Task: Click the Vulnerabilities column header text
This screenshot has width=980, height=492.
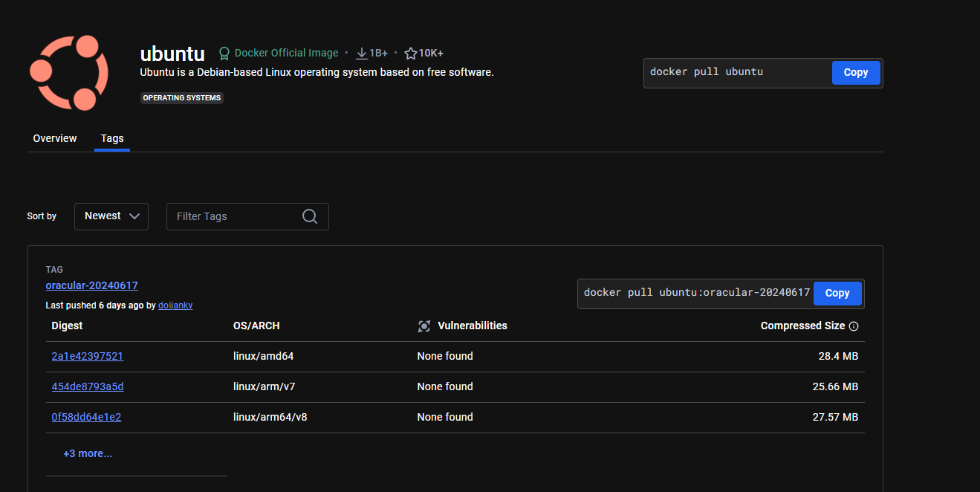Action: point(473,326)
